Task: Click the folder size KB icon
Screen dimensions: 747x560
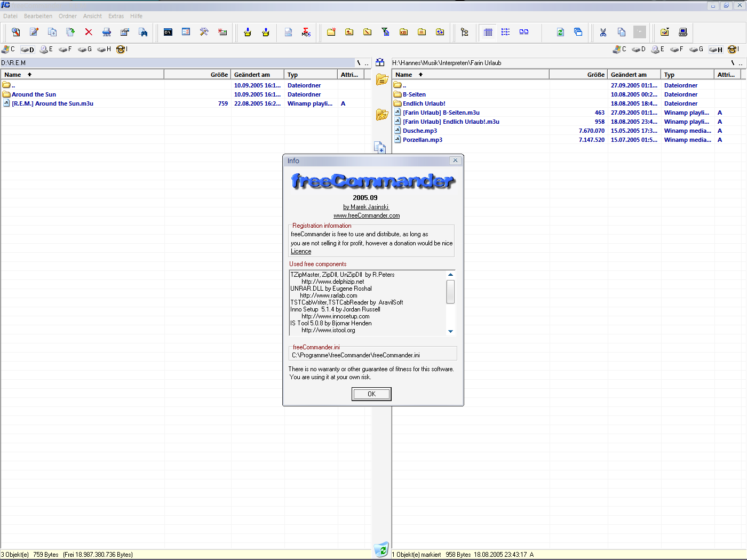Action: (404, 32)
